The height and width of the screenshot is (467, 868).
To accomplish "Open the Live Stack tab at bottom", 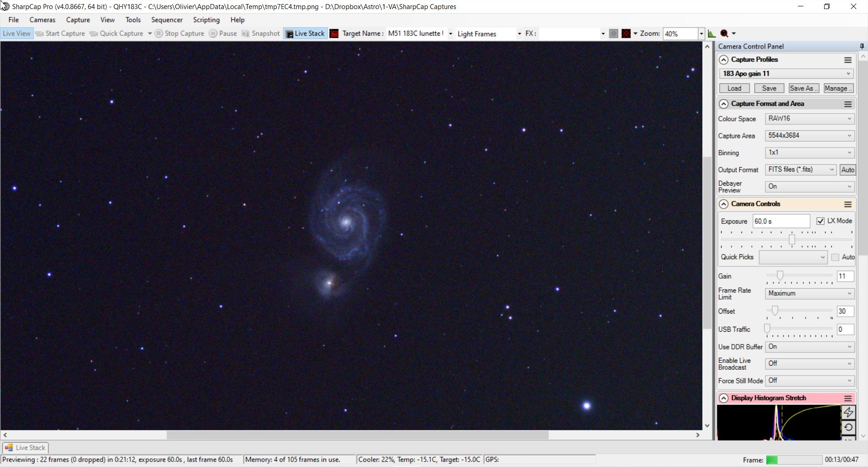I will point(25,448).
